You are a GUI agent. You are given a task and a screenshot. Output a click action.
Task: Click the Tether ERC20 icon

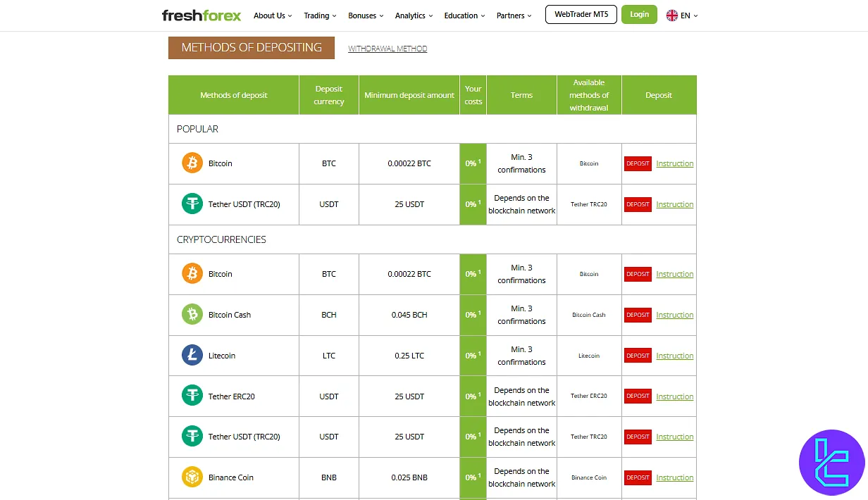point(192,396)
